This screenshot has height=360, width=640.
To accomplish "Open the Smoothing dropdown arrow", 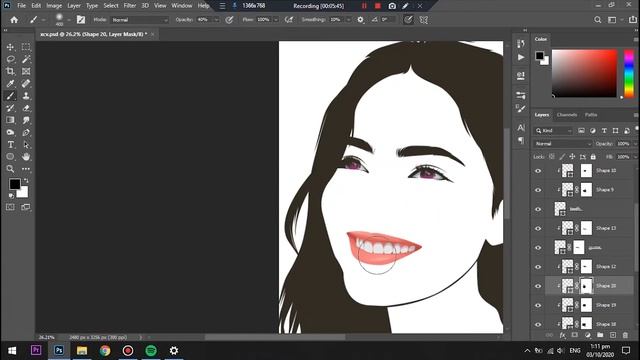I will 348,20.
